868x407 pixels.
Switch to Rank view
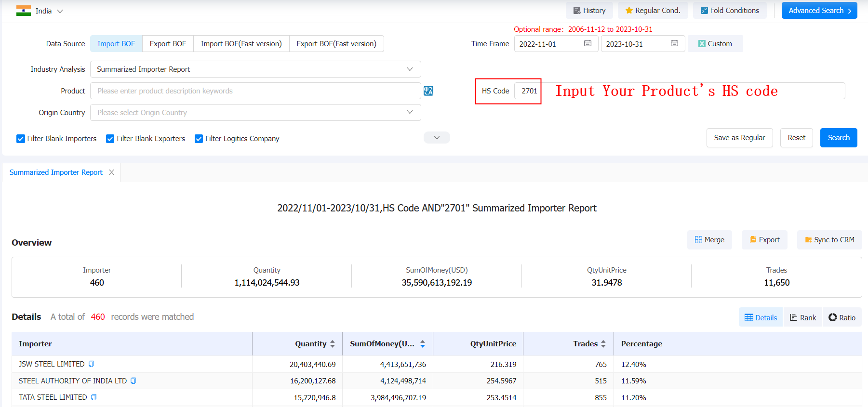click(x=803, y=317)
